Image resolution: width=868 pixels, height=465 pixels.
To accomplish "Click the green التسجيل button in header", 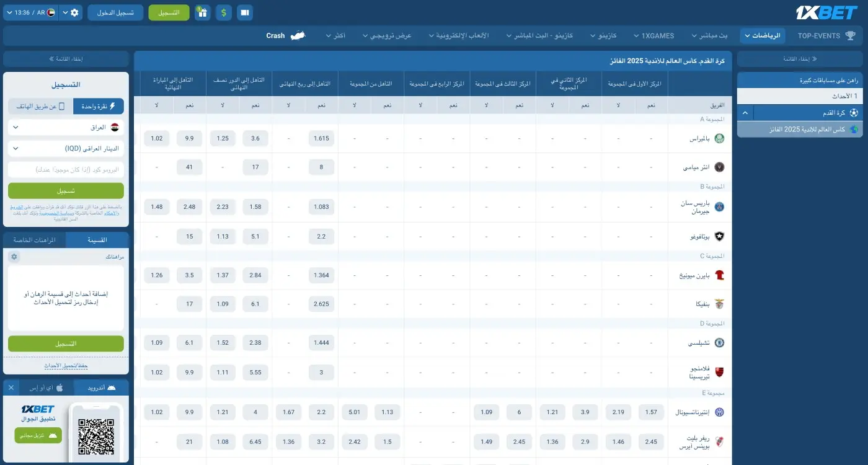I will 169,12.
